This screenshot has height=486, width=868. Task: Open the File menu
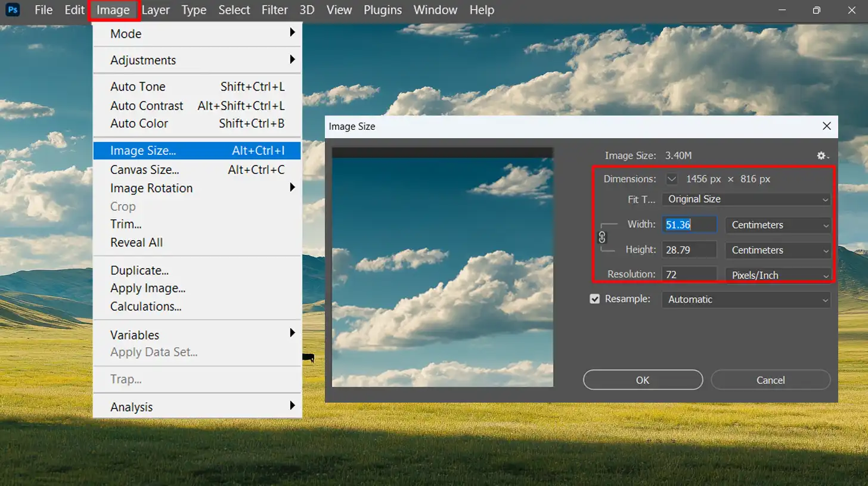click(x=44, y=10)
